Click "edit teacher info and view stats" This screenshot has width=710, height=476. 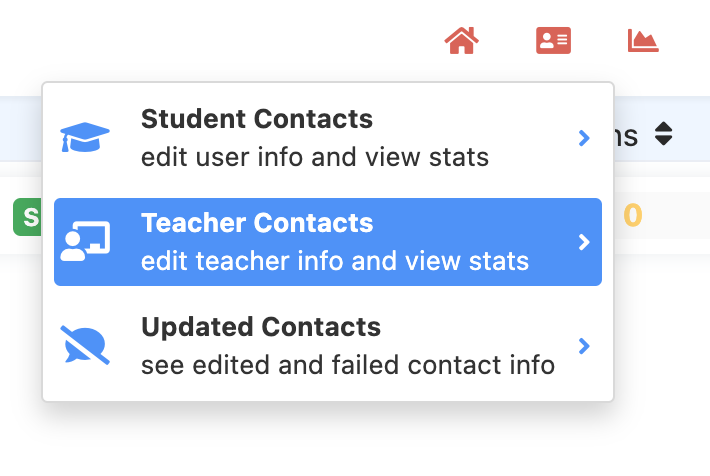(335, 262)
